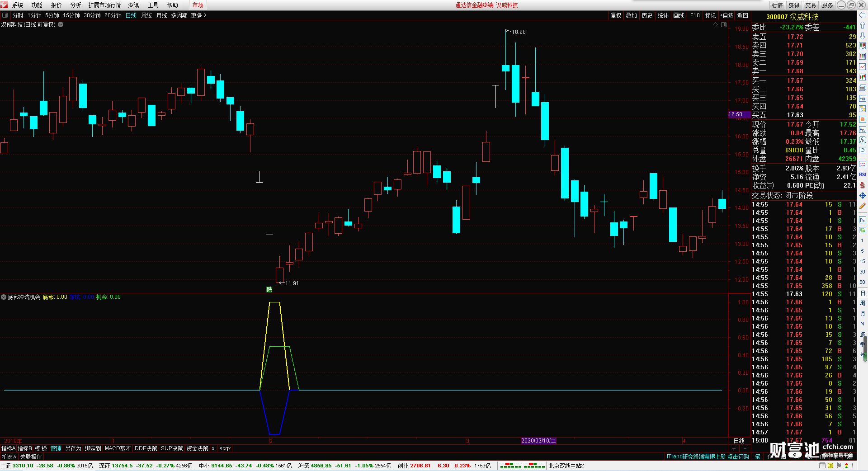
Task: Click the 交易 button at top right
Action: [811, 5]
